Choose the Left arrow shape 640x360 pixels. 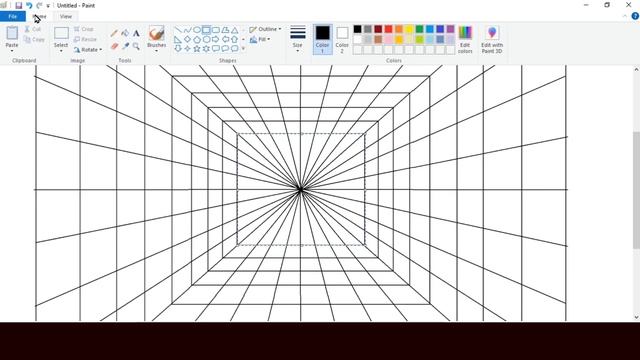coord(225,39)
